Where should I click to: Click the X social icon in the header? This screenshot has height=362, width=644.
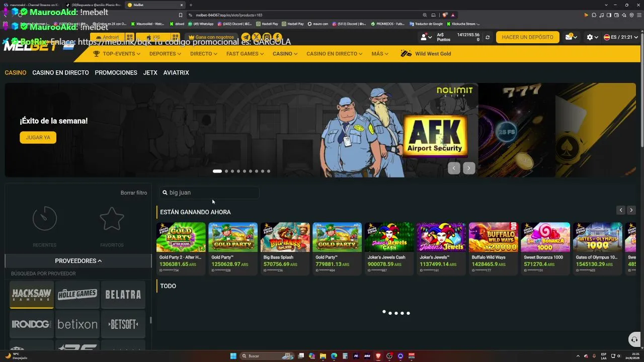pos(256,37)
